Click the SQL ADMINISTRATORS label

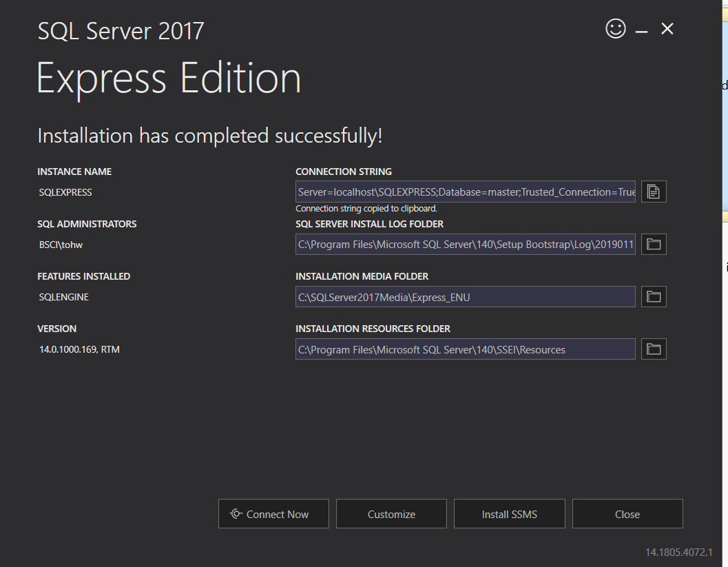click(x=87, y=224)
